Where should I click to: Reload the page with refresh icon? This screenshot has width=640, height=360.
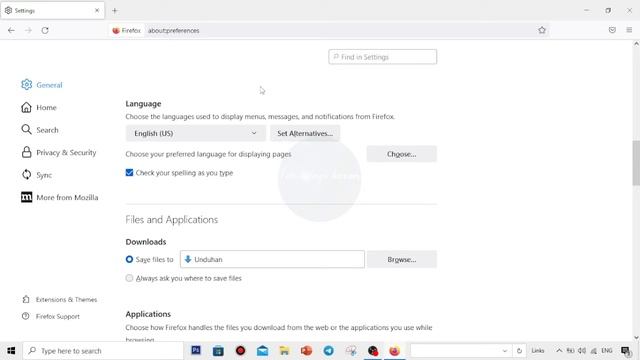tap(45, 30)
